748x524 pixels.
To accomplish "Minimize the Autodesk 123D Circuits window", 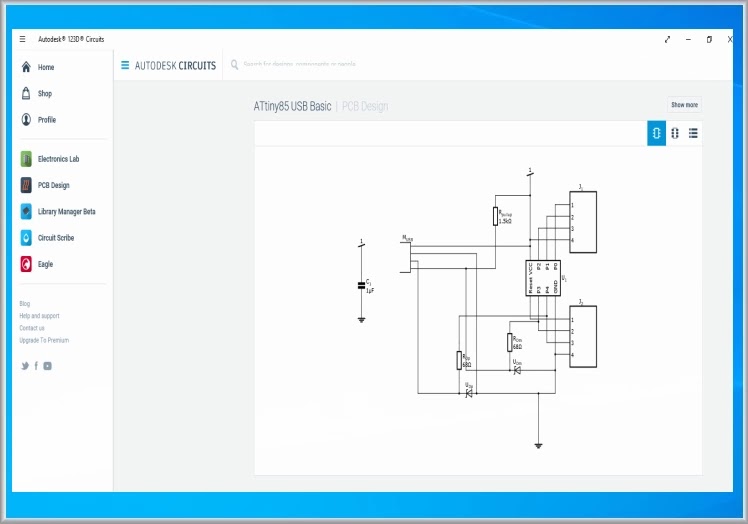I will coord(688,40).
